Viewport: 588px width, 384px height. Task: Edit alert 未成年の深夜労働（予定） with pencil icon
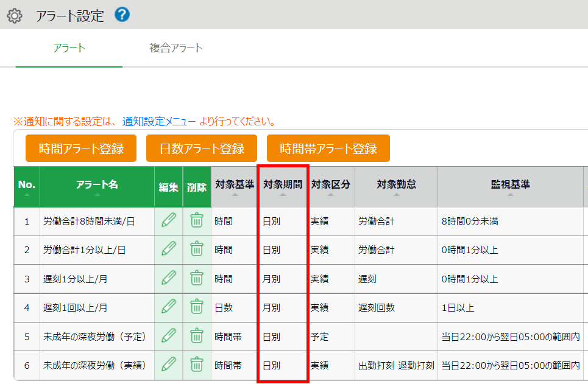[169, 336]
